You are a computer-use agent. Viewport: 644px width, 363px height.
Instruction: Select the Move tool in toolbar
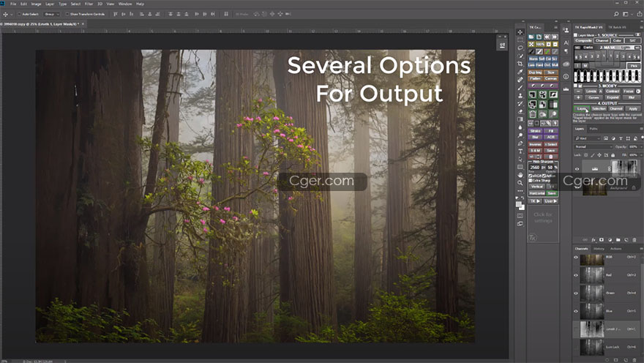(520, 32)
